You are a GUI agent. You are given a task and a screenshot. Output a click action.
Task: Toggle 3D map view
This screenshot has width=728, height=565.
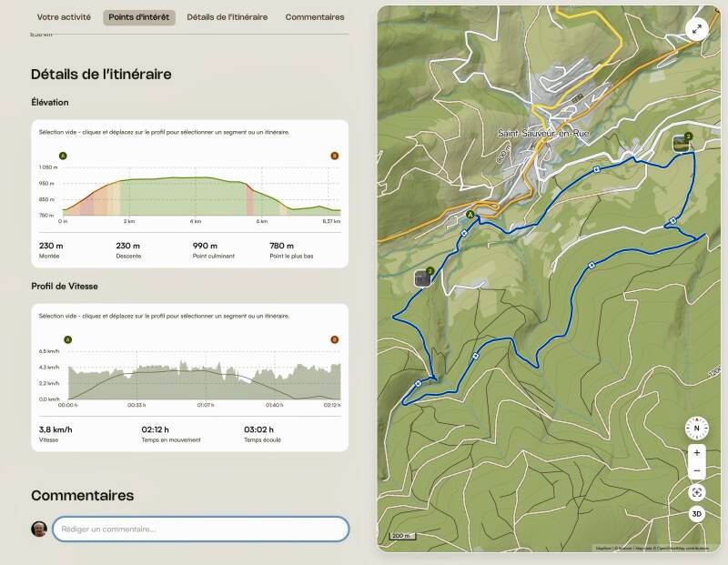click(x=696, y=514)
